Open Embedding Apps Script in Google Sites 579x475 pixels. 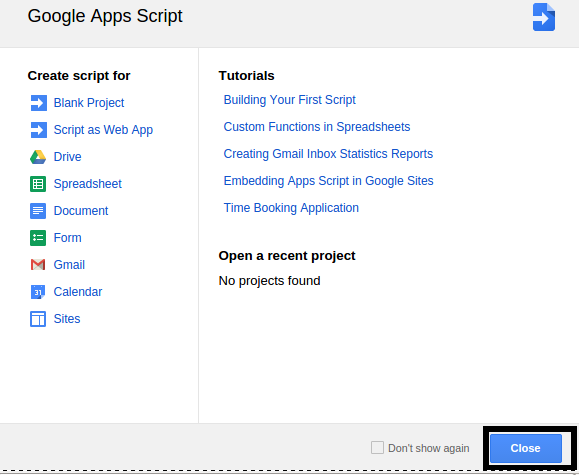[x=329, y=181]
